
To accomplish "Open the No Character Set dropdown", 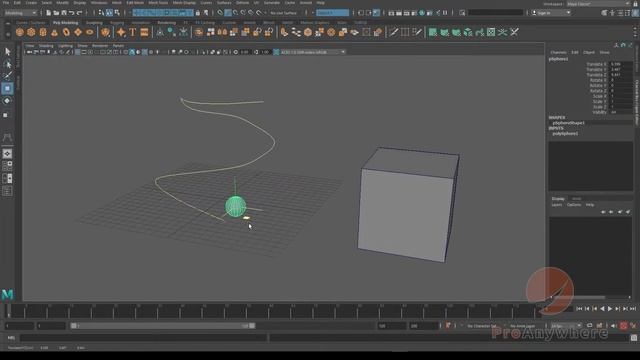I will 482,326.
